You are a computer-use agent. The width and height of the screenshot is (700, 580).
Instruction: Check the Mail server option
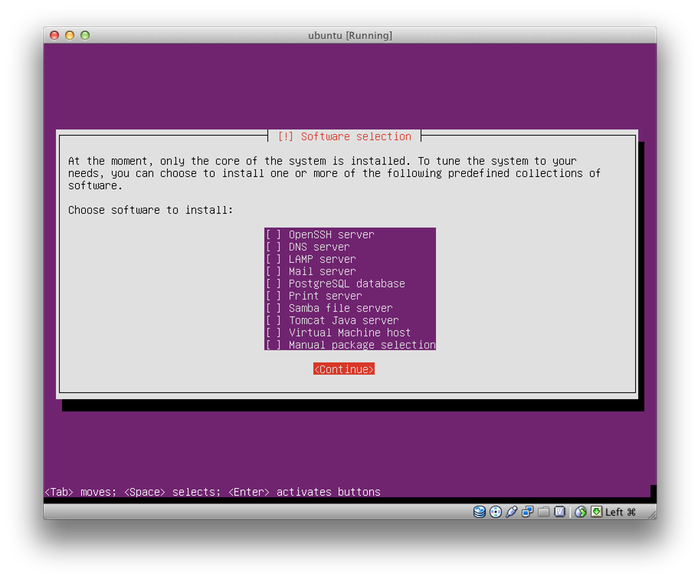273,271
